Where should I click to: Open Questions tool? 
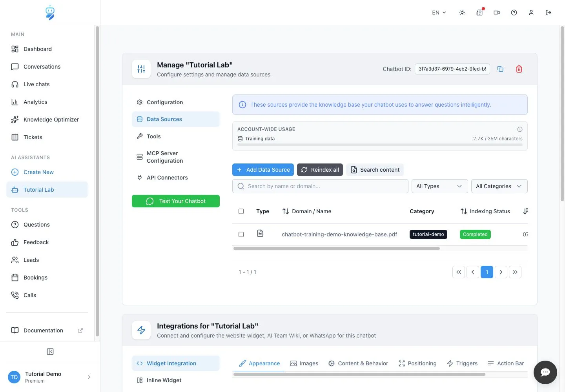click(47, 225)
